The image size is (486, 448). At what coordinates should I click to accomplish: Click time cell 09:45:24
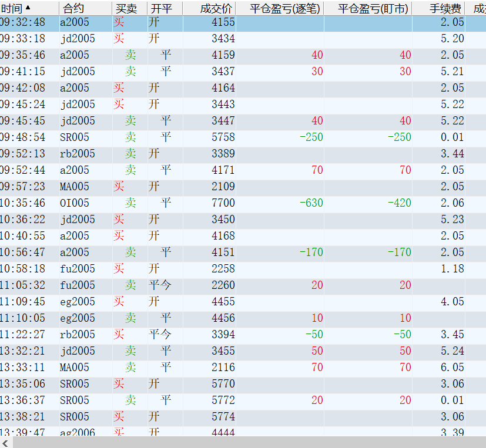click(23, 105)
